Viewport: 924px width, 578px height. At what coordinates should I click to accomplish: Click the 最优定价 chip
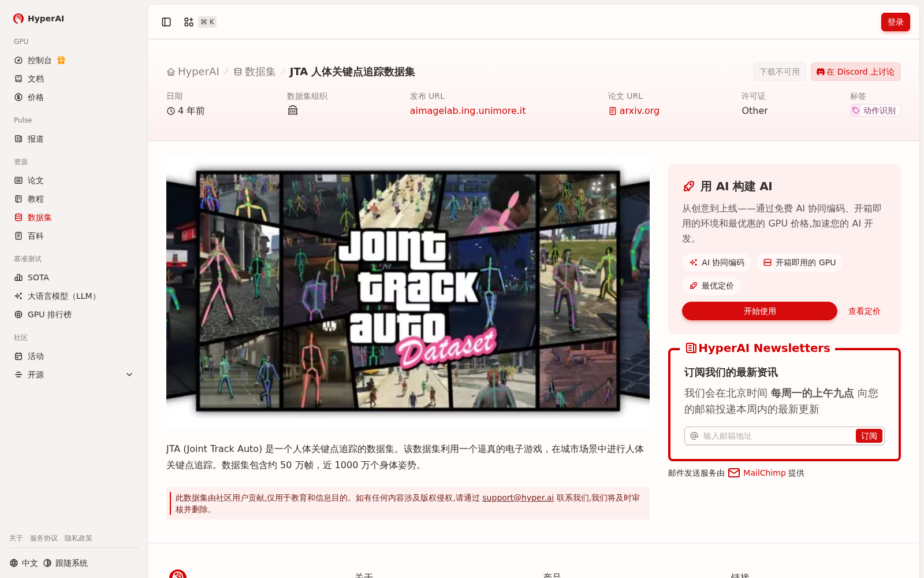(x=711, y=286)
